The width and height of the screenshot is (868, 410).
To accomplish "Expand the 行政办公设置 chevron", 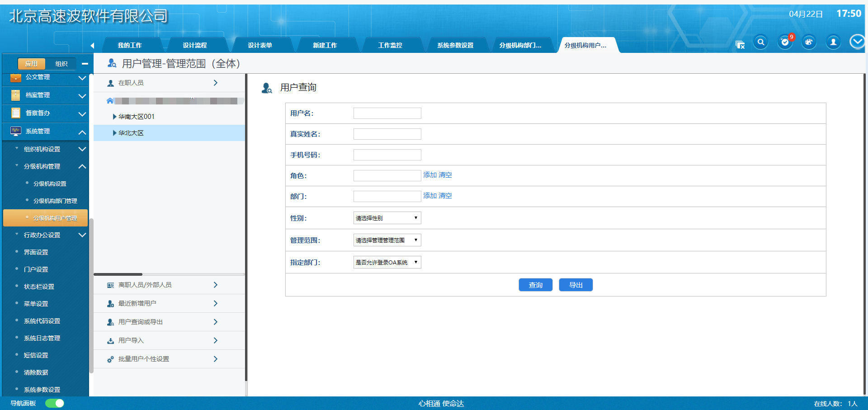I will (82, 235).
